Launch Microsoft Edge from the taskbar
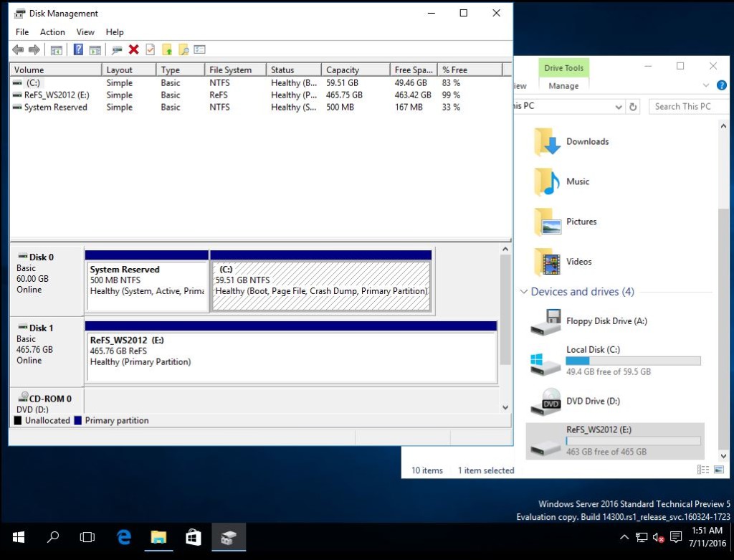 (x=124, y=537)
